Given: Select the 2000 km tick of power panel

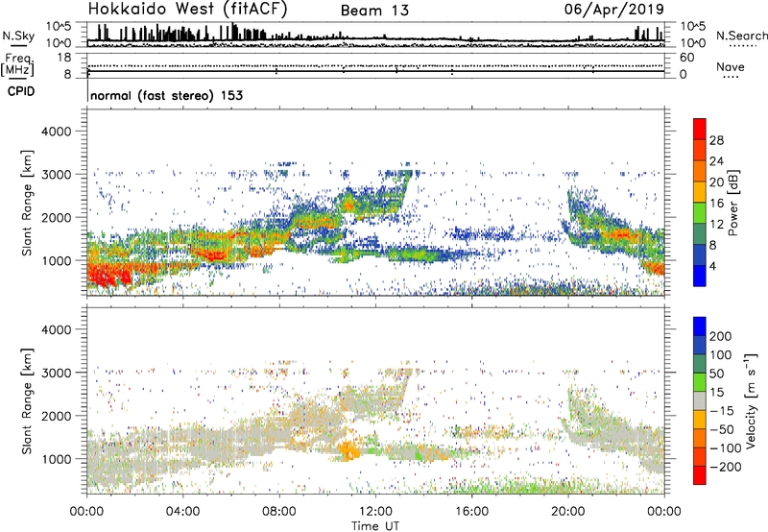Looking at the screenshot, I should (x=57, y=217).
